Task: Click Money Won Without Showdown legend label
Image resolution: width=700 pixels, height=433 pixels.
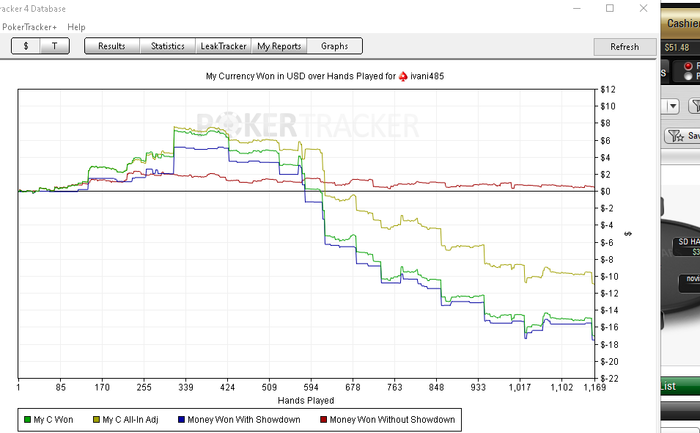Action: (x=392, y=420)
